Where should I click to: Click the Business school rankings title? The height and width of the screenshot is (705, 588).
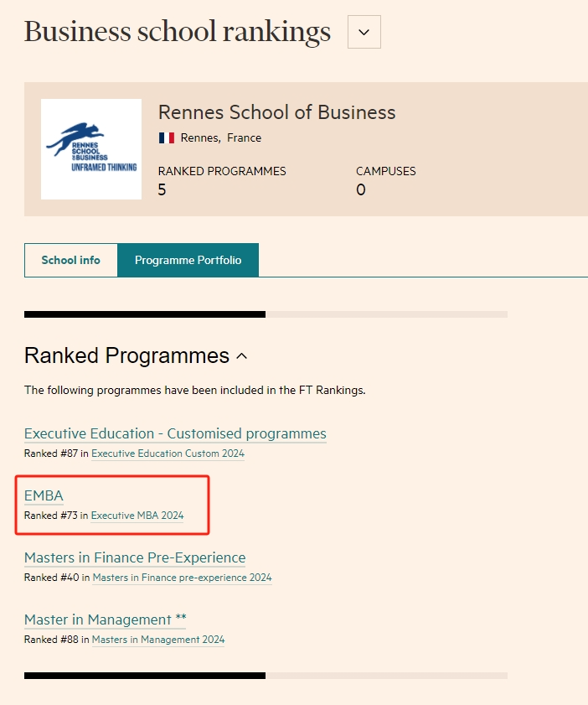click(x=178, y=32)
